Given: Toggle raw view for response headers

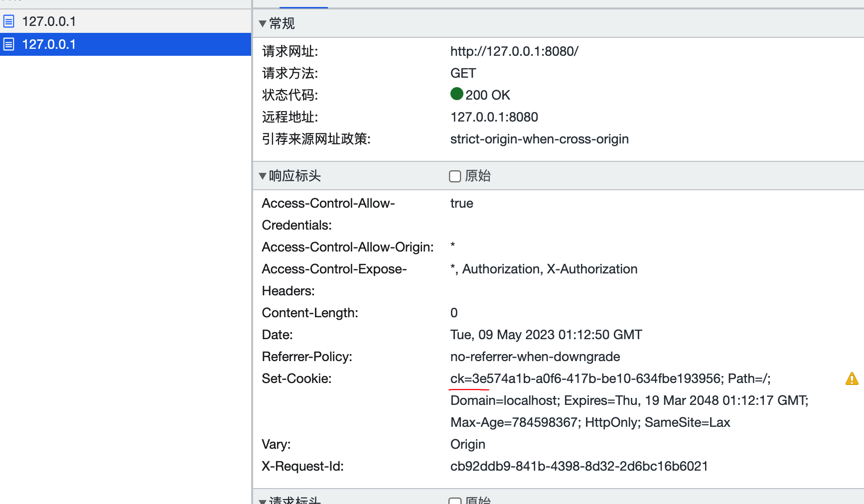Looking at the screenshot, I should pos(454,176).
